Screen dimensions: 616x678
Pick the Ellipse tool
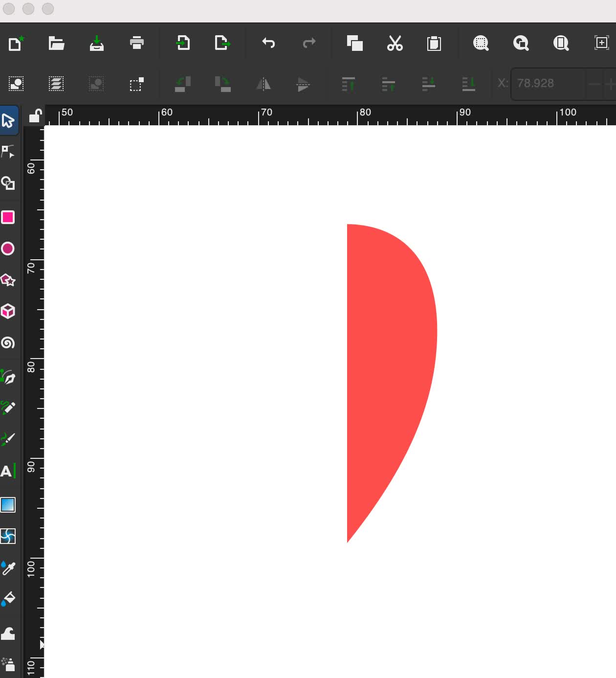[x=8, y=249]
